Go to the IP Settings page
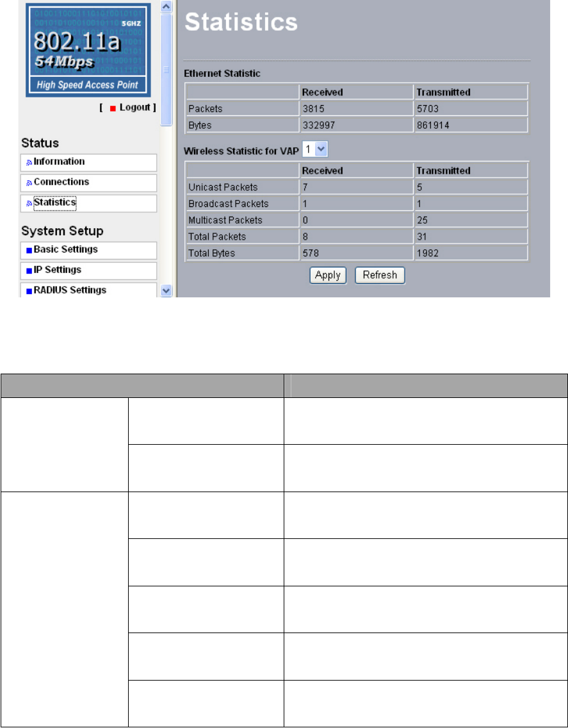The image size is (568, 728). (x=88, y=270)
